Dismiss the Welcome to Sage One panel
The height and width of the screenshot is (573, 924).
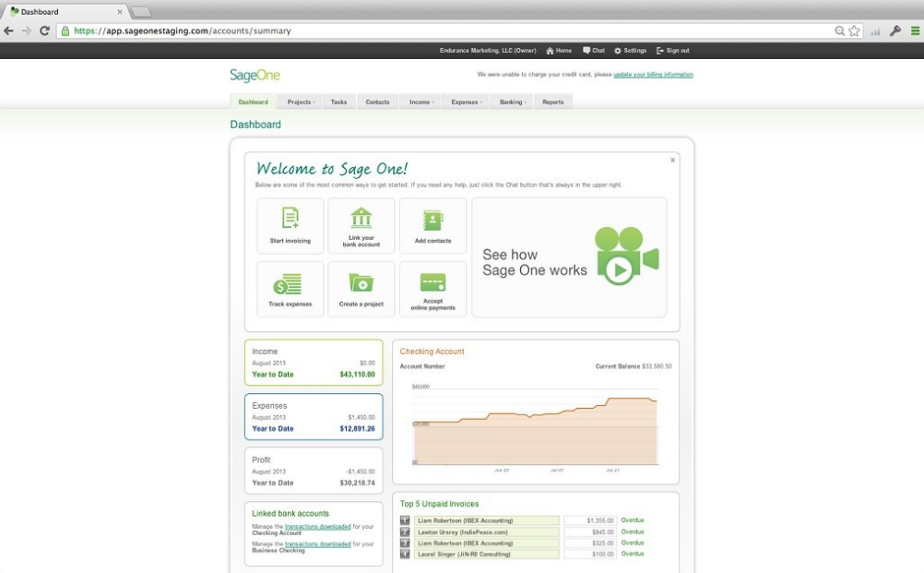pos(672,160)
